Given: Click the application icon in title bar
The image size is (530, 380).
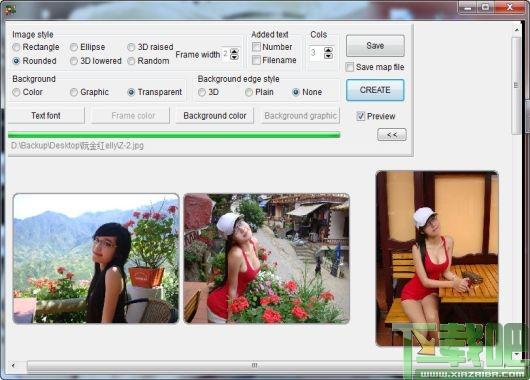Looking at the screenshot, I should tap(9, 10).
